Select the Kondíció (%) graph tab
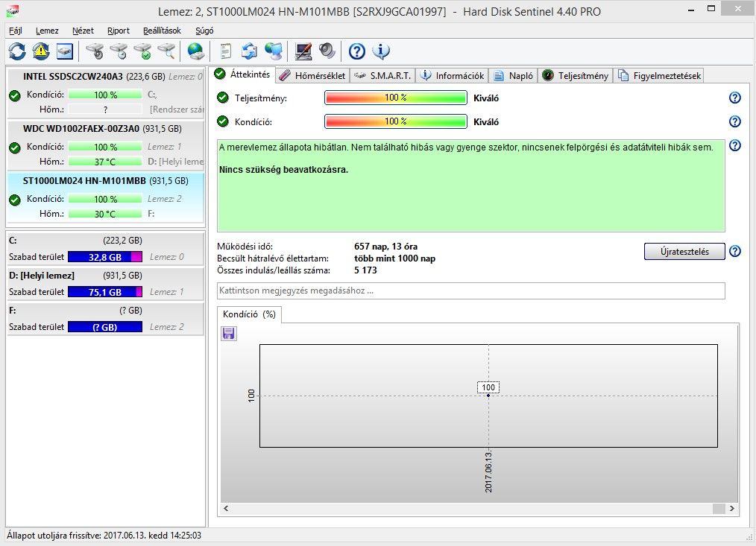The height and width of the screenshot is (546, 756). click(249, 314)
